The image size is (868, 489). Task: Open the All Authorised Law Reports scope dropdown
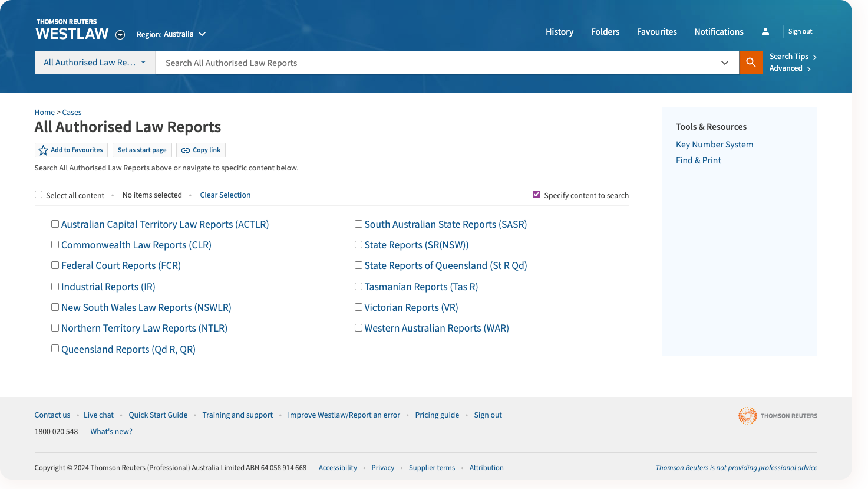(x=94, y=62)
